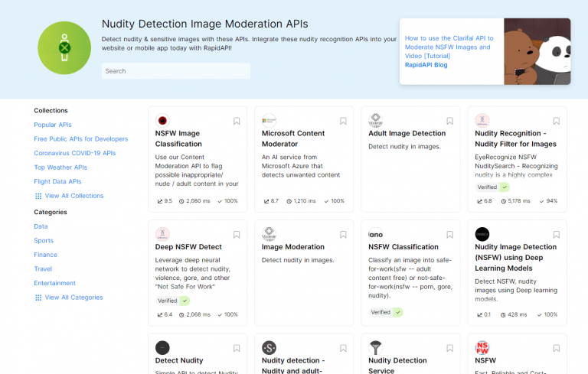Open Free Public APIs for Developers
This screenshot has width=588, height=374.
[x=81, y=139]
